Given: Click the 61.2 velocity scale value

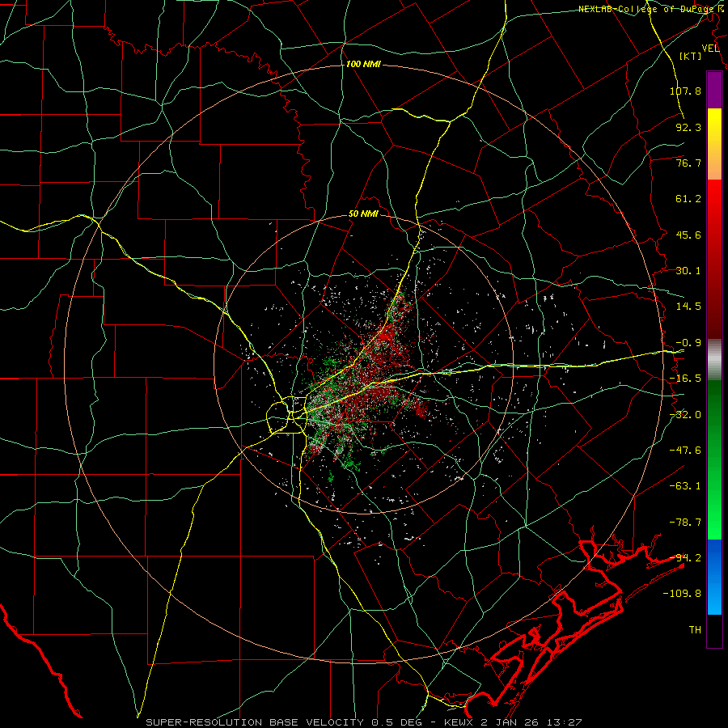Looking at the screenshot, I should coord(688,199).
